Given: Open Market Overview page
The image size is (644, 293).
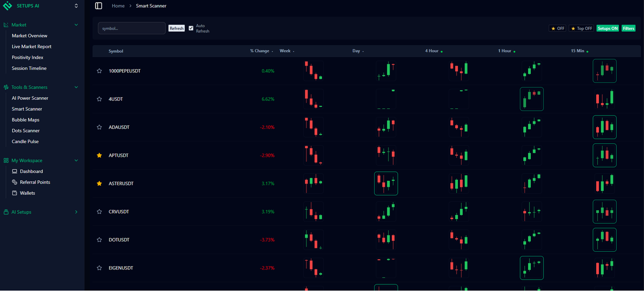Looking at the screenshot, I should (30, 35).
